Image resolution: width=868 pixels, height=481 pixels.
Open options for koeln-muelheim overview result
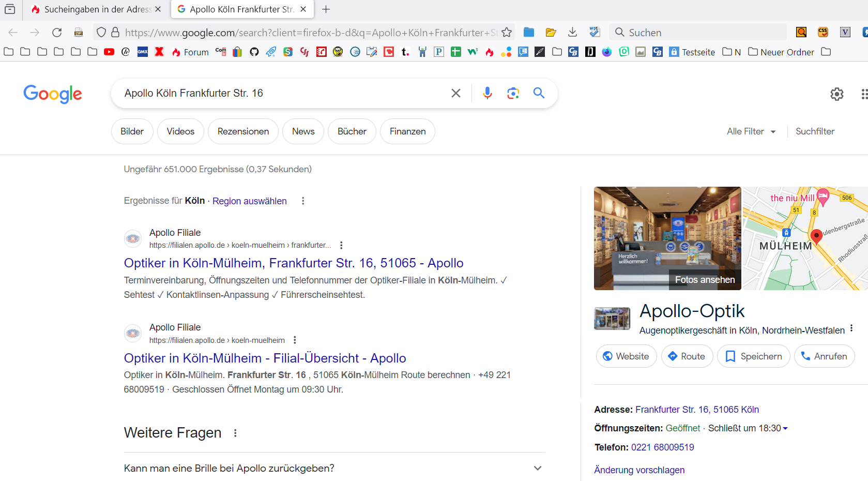[x=295, y=340]
